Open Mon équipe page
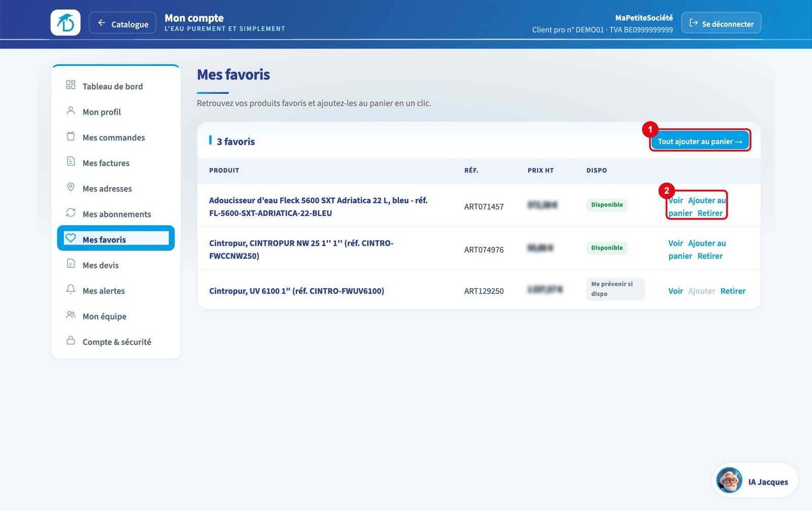 (x=116, y=317)
